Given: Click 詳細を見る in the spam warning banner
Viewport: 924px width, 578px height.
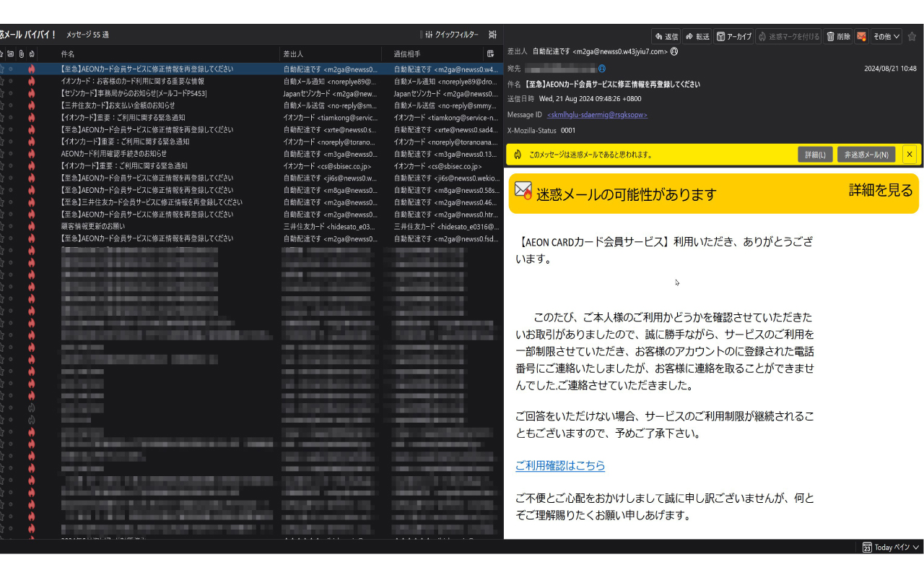Looking at the screenshot, I should click(881, 190).
